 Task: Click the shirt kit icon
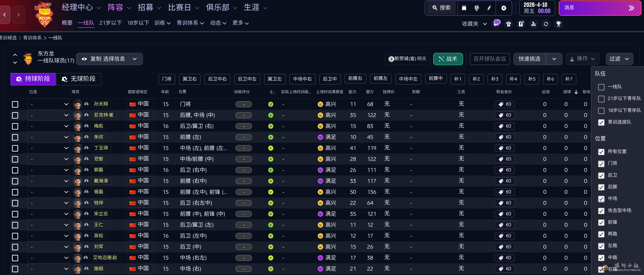pos(509,24)
